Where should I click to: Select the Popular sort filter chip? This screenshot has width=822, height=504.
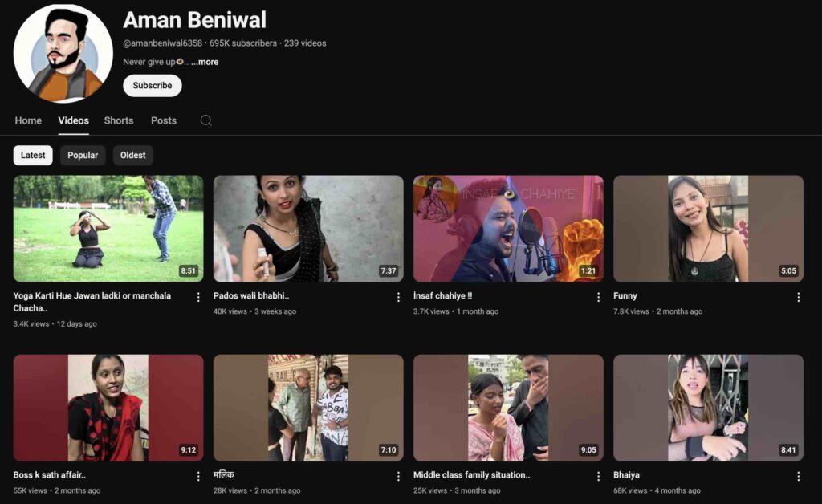point(83,156)
